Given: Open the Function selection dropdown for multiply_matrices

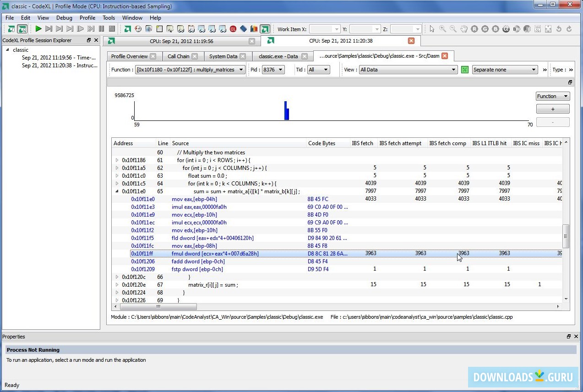Looking at the screenshot, I should click(x=190, y=70).
